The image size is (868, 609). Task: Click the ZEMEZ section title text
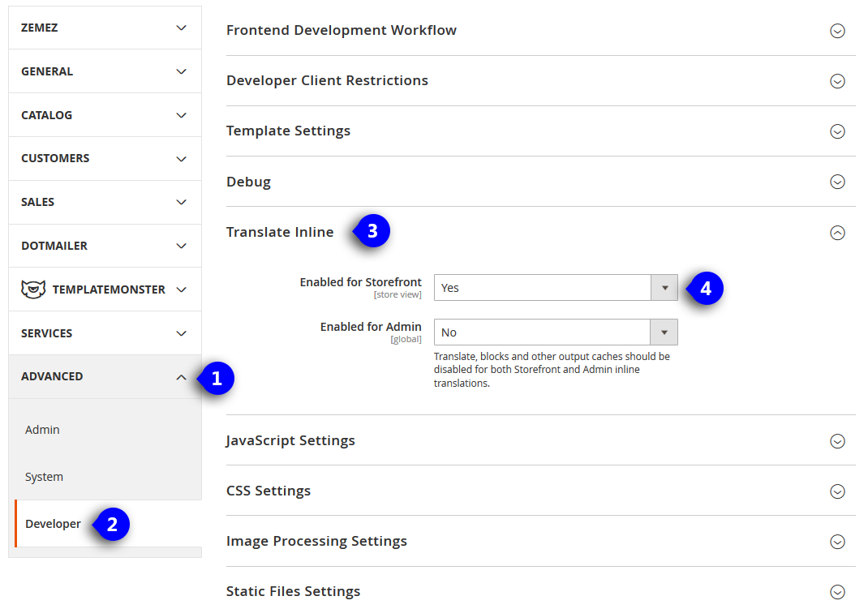pos(39,28)
